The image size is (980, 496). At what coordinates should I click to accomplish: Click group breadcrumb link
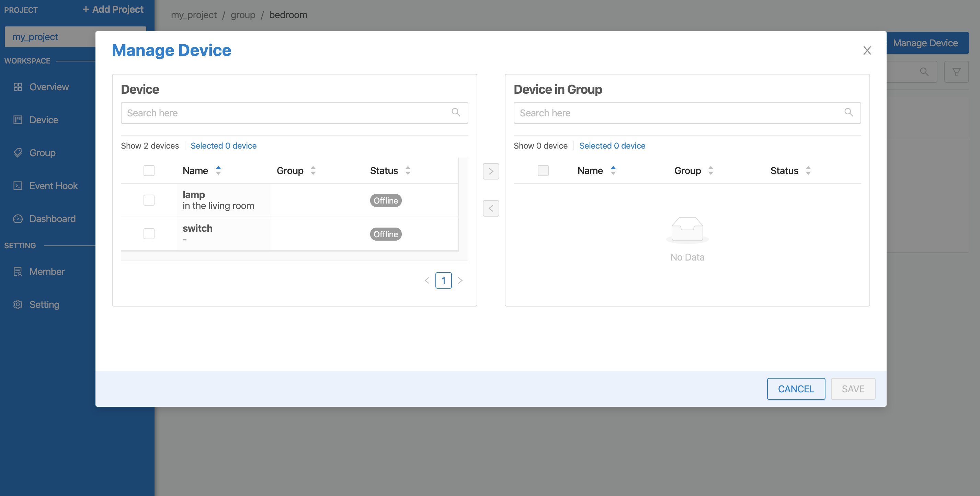(243, 15)
